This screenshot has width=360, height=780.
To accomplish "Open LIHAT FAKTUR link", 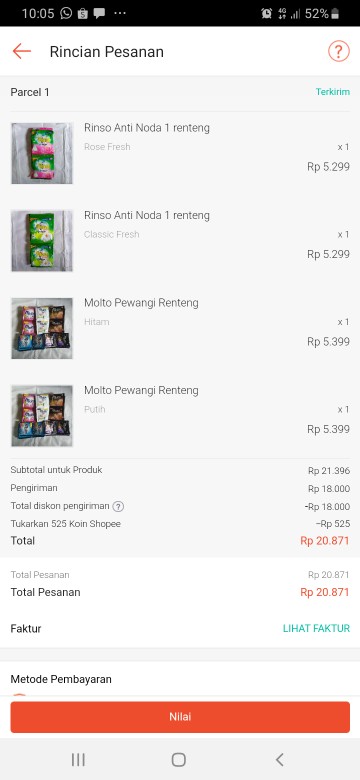I will 316,628.
